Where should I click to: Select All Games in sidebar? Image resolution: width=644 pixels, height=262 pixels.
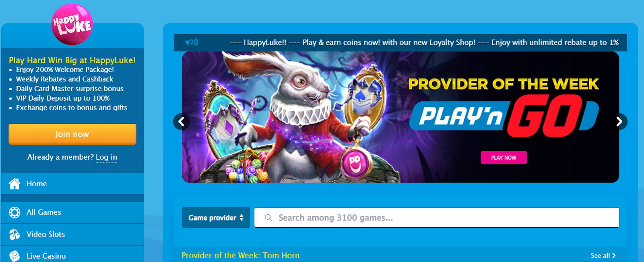point(72,212)
